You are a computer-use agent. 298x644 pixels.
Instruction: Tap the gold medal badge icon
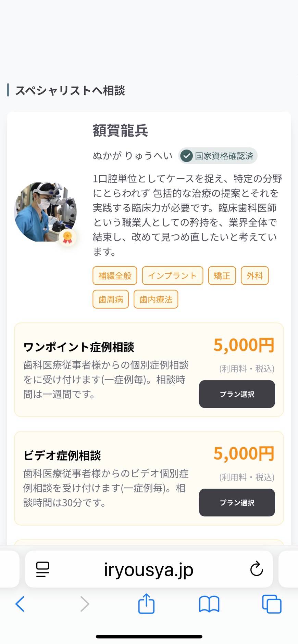click(x=67, y=237)
